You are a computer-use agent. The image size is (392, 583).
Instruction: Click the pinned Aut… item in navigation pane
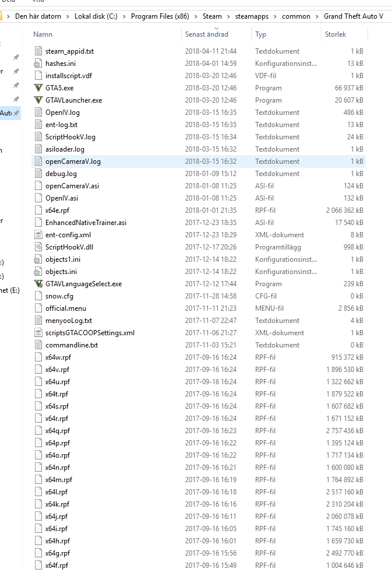[10, 113]
